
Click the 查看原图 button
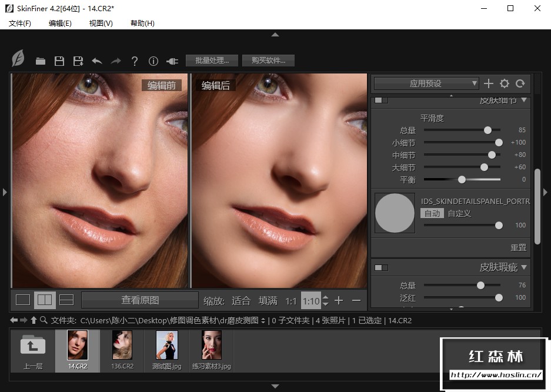click(140, 300)
